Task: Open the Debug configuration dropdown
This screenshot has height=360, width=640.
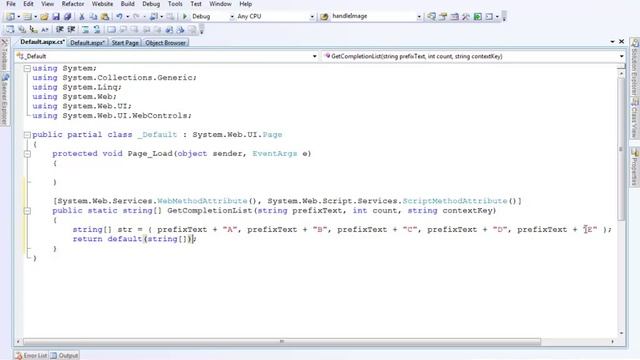Action: point(232,17)
